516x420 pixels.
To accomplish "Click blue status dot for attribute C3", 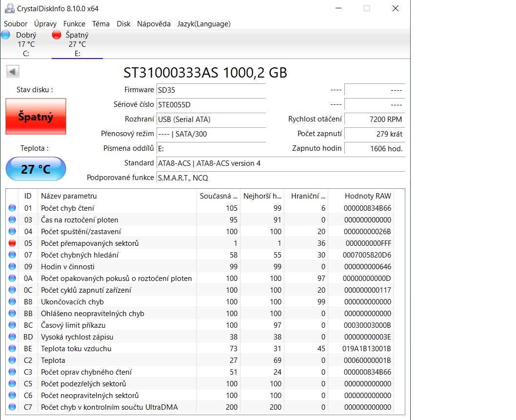I will 12,372.
